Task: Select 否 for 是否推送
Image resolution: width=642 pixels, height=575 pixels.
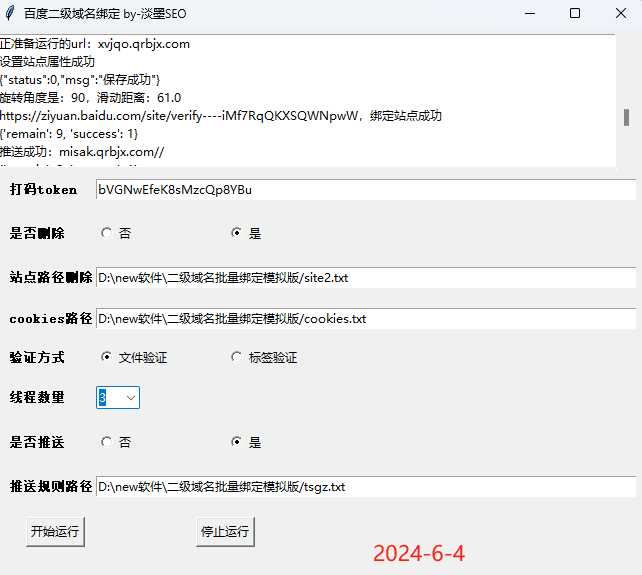Action: click(x=106, y=442)
